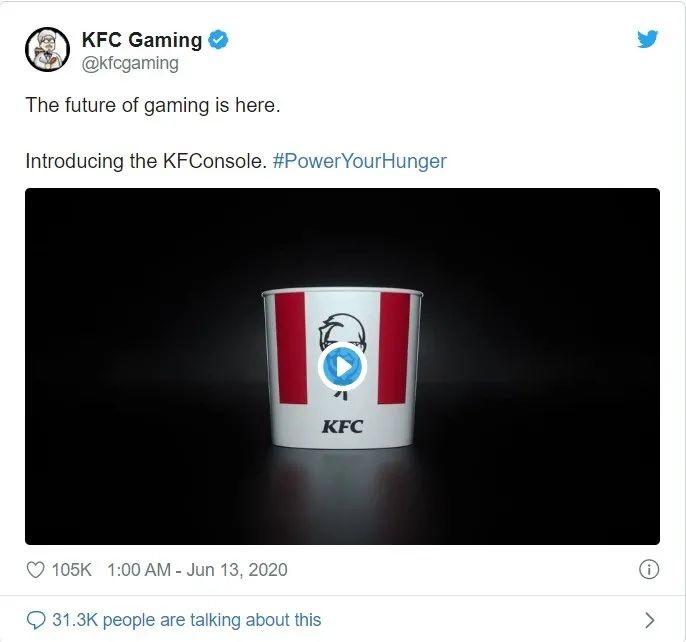
Task: Click the "Introducing the KFConsole." text
Action: (x=146, y=161)
